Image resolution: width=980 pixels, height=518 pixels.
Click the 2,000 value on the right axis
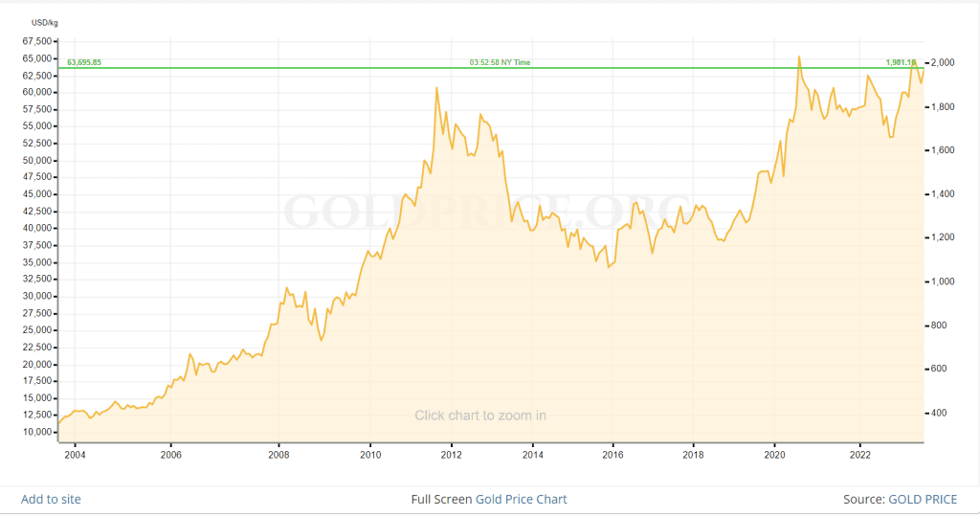(x=945, y=63)
